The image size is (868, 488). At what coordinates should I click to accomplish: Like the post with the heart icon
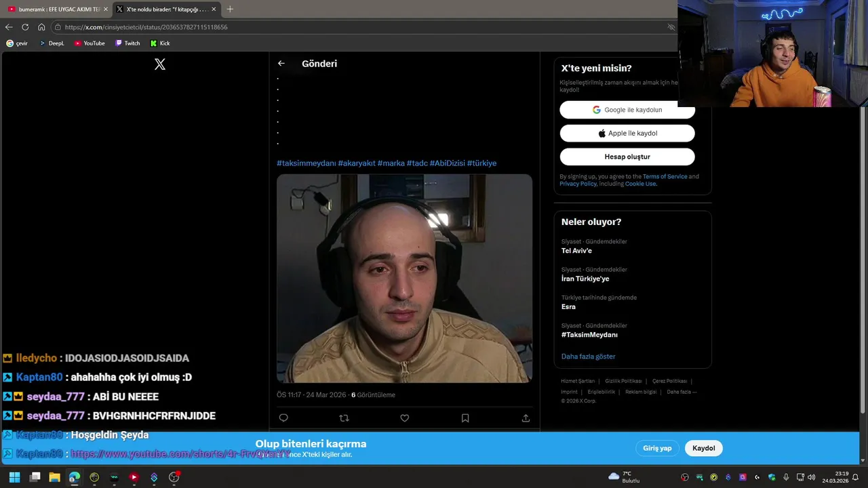[405, 418]
